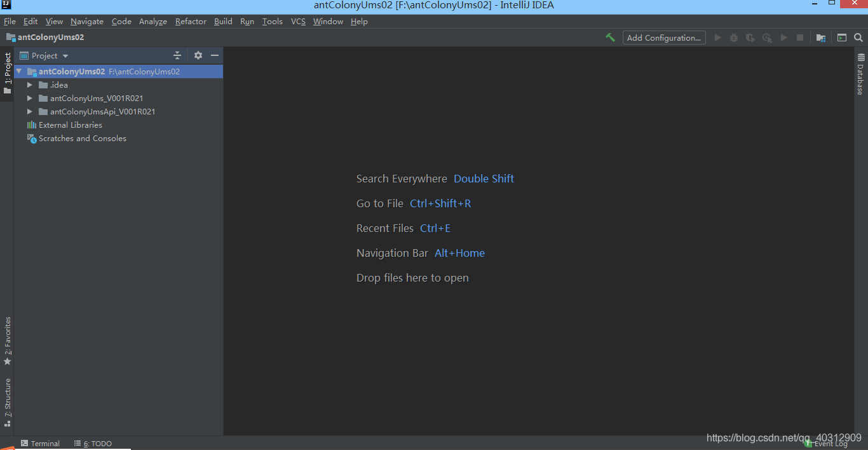
Task: Open the Refactor menu
Action: [x=191, y=22]
